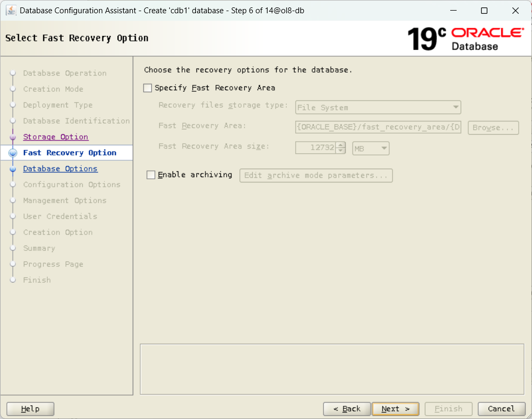
Task: Select the Fast Recovery Option step
Action: pos(70,153)
